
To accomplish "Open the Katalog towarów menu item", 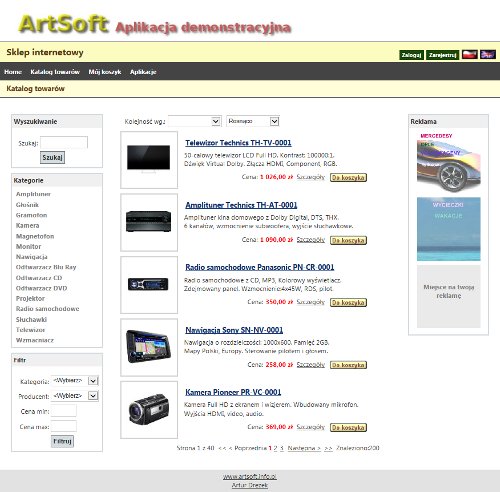I will (55, 72).
